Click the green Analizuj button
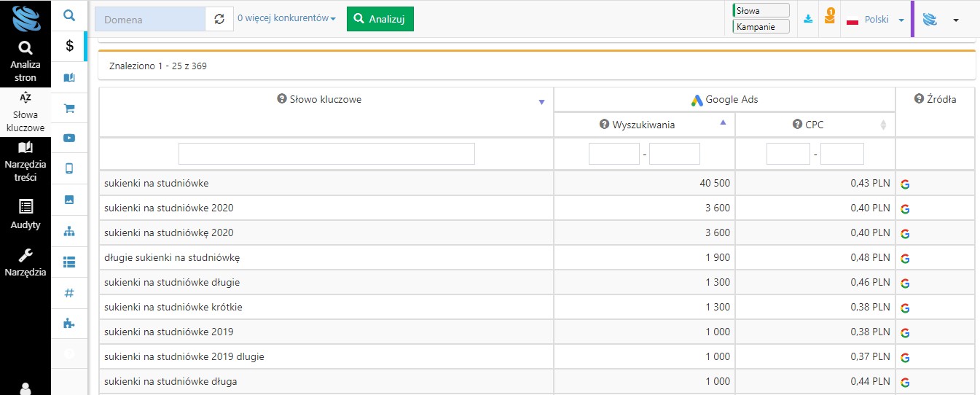 (380, 19)
